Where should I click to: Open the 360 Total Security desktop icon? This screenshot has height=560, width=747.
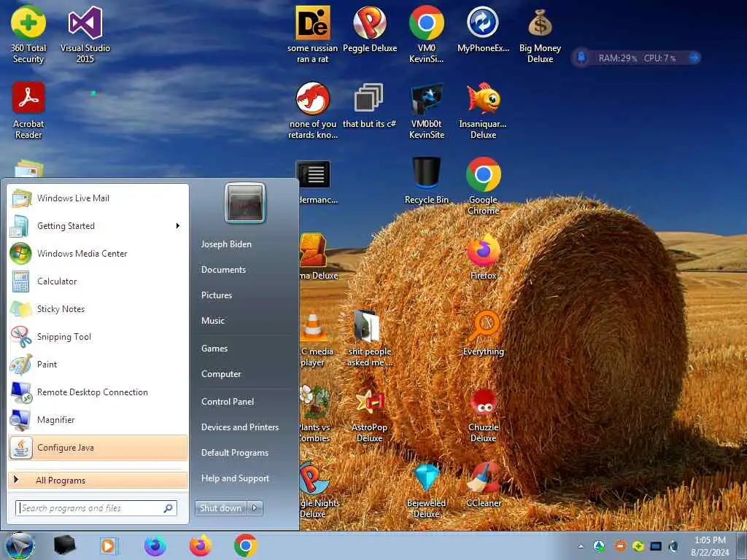[x=28, y=34]
